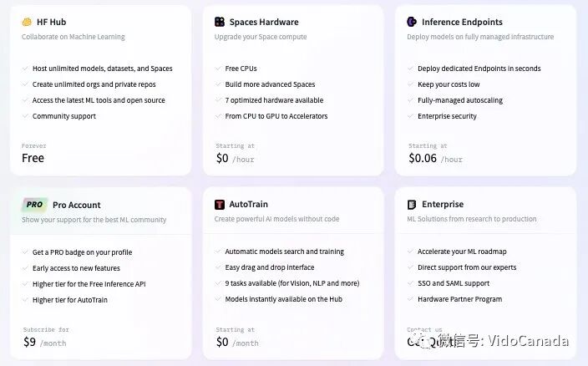Click checkmark beside Community support
Screen dimensions: 588x366
point(25,116)
